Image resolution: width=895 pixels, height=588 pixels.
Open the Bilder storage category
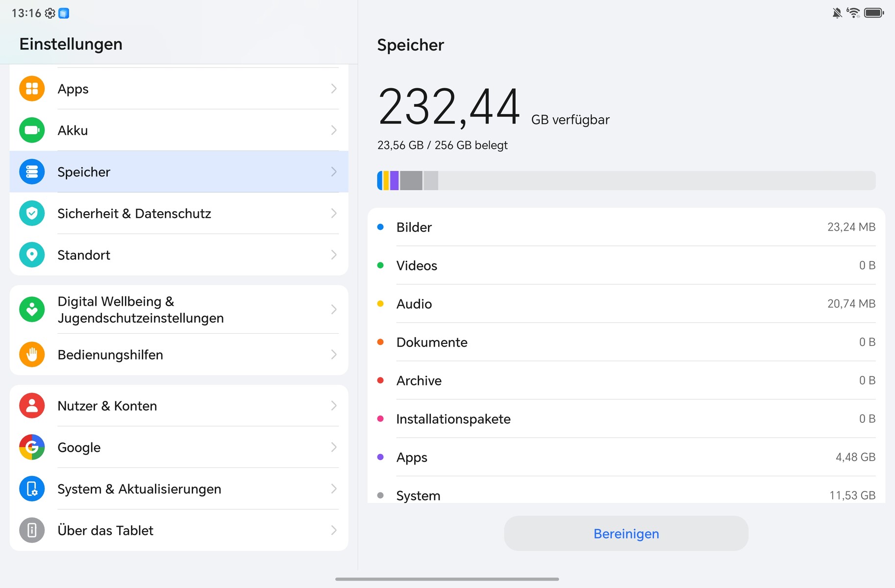pos(626,227)
